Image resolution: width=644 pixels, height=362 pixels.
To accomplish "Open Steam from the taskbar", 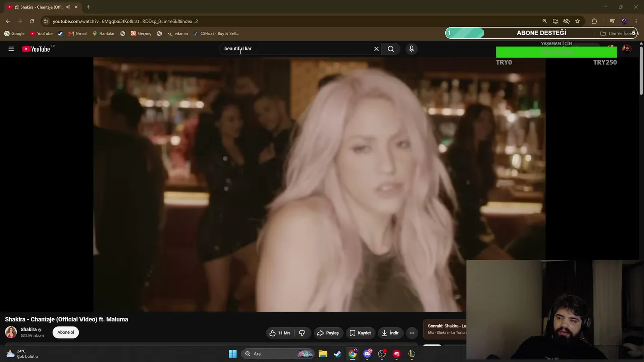I will pos(338,354).
